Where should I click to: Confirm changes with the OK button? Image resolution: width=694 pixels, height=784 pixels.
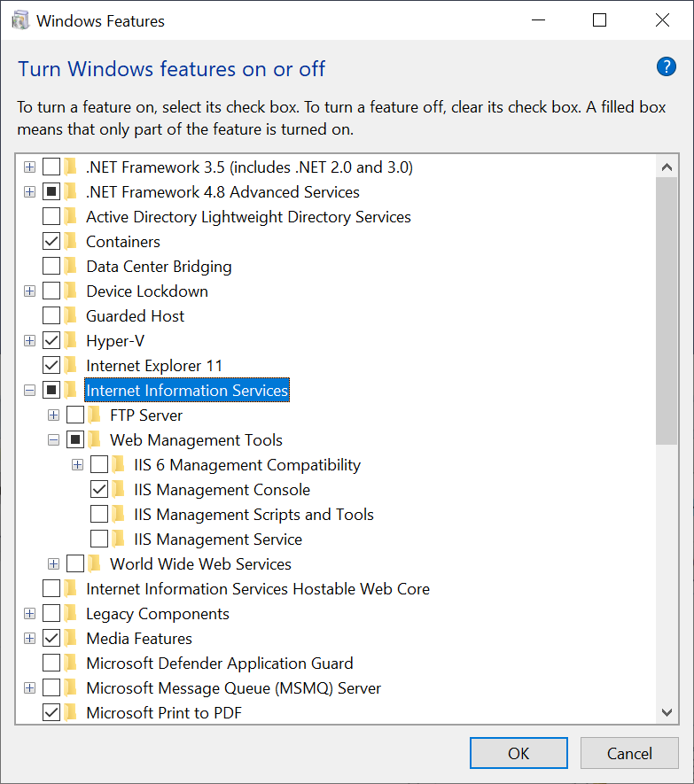click(519, 753)
